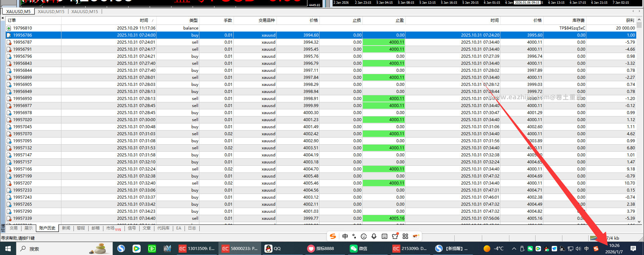
Task: Open WeChat 微信 from the taskbar
Action: (368, 249)
